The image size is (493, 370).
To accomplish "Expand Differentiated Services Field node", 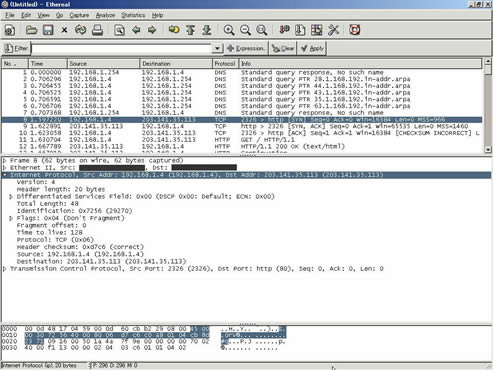I will (x=11, y=196).
